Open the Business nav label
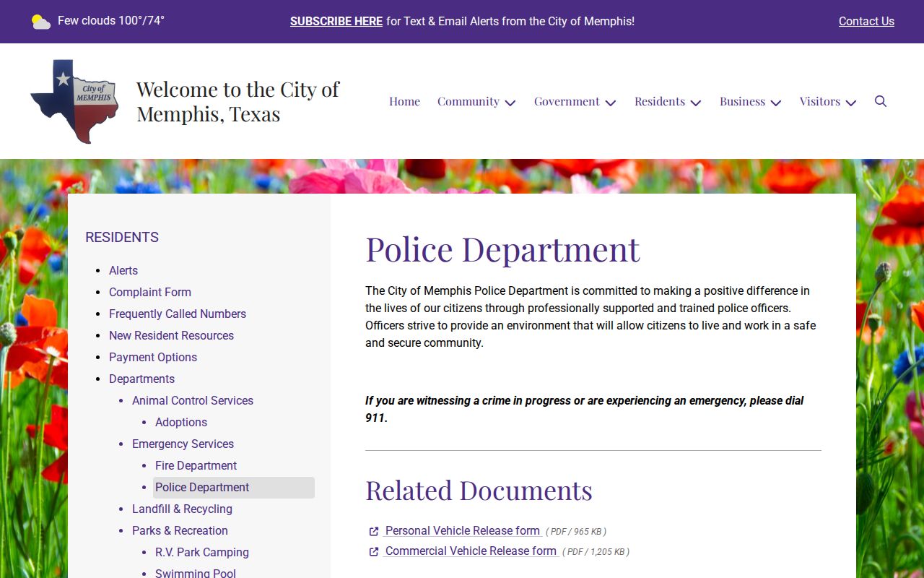This screenshot has width=924, height=578. tap(742, 101)
